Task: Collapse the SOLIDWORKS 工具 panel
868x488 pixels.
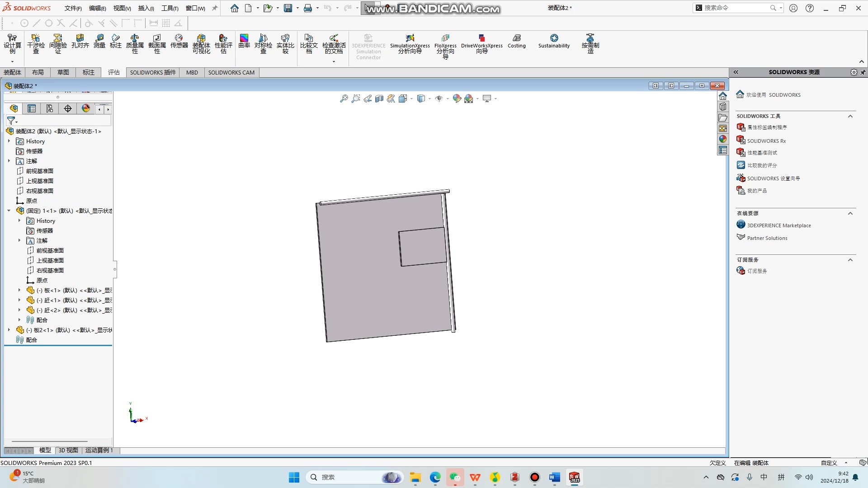Action: pyautogui.click(x=850, y=116)
